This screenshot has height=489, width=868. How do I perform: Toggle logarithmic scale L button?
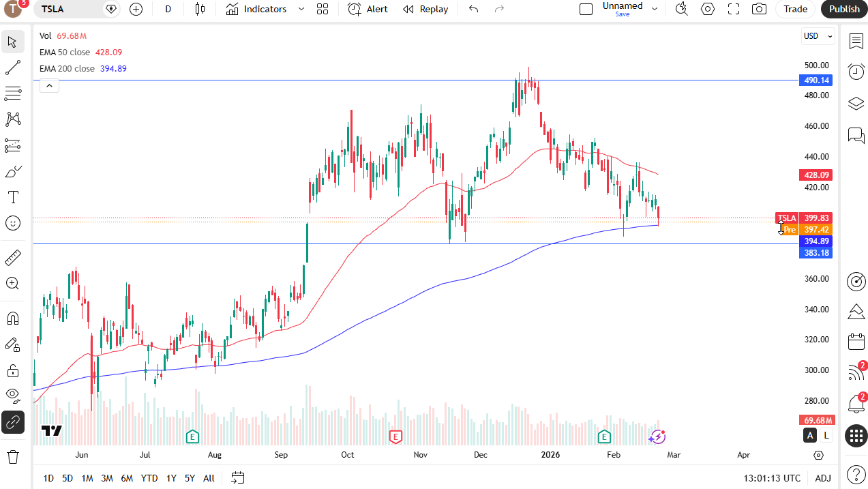click(826, 435)
